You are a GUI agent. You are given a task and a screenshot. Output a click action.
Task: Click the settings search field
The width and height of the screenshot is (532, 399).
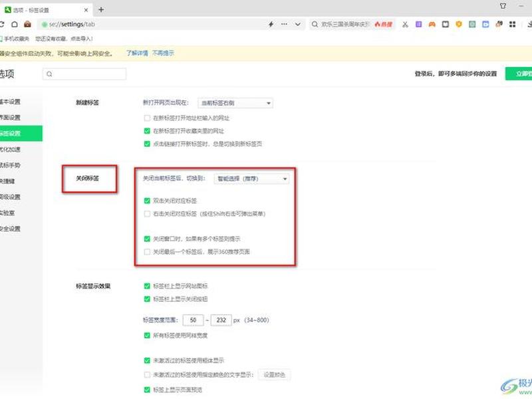84,74
